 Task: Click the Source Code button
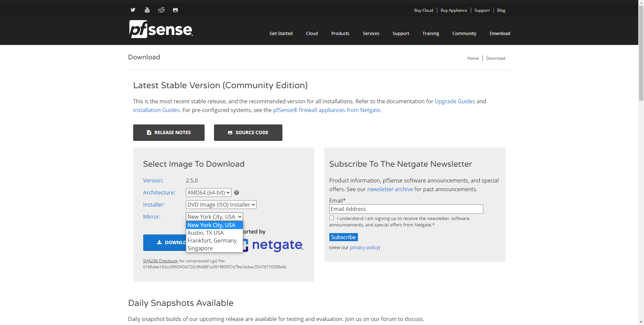(x=248, y=132)
